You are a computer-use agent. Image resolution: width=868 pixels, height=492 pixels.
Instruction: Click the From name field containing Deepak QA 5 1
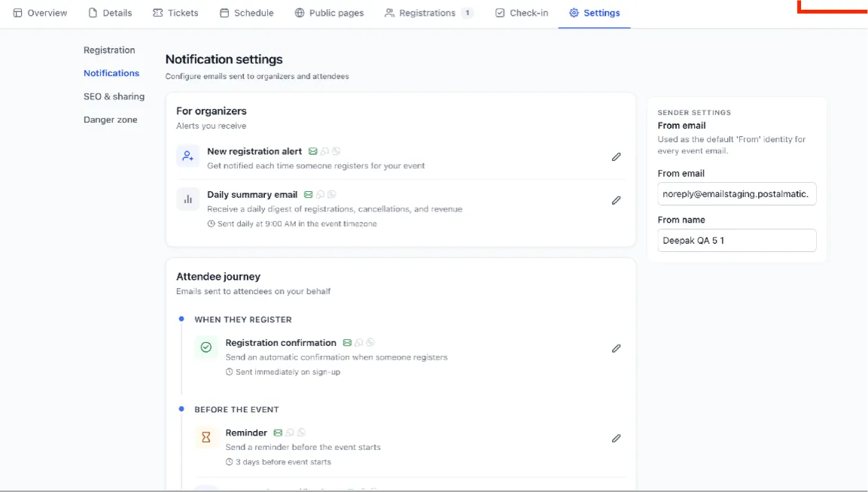[737, 240]
